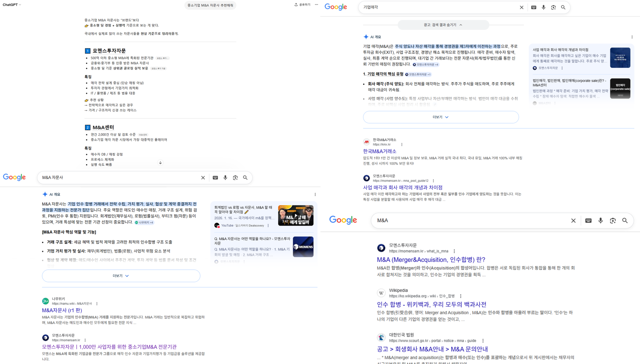Search by image with the Google Lens icon
This screenshot has width=640, height=364.
tap(553, 7)
